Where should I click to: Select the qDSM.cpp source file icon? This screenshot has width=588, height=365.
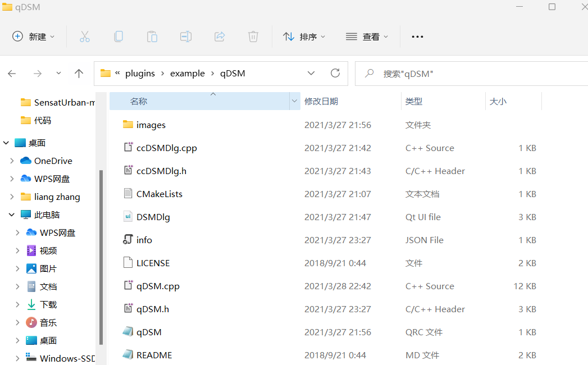click(x=128, y=285)
